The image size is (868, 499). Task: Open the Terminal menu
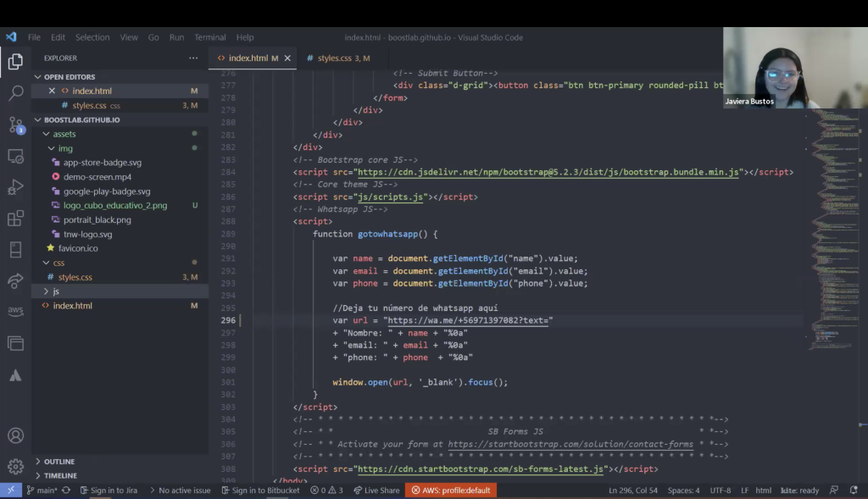210,37
